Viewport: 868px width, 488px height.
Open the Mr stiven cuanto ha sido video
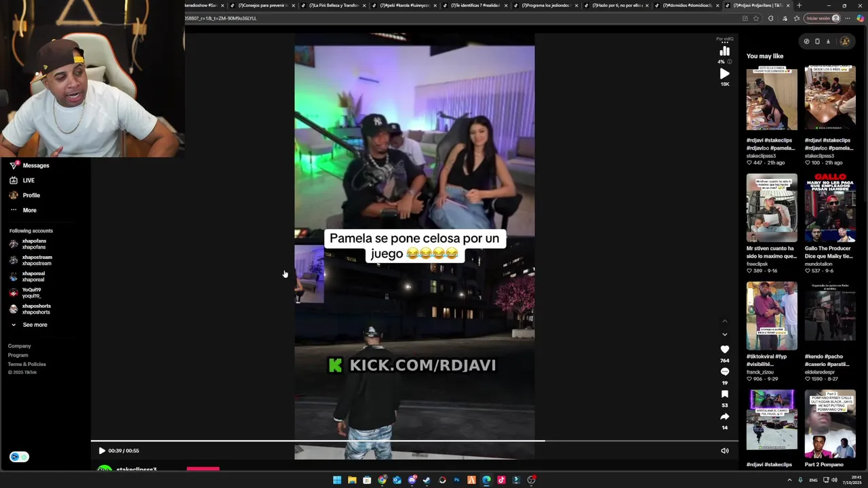772,207
